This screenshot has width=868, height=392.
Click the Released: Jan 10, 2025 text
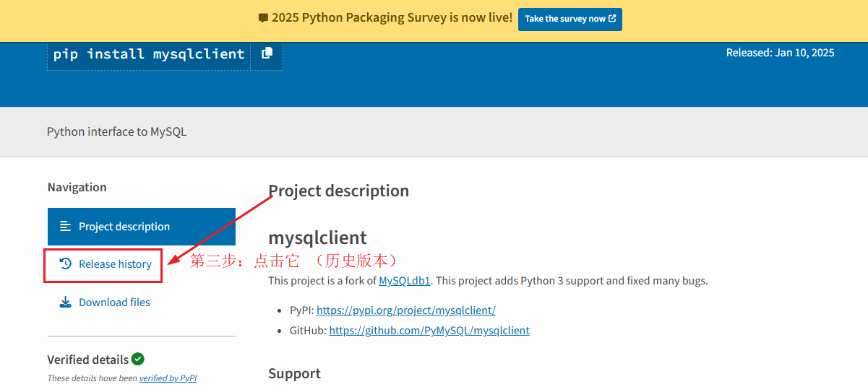click(781, 53)
